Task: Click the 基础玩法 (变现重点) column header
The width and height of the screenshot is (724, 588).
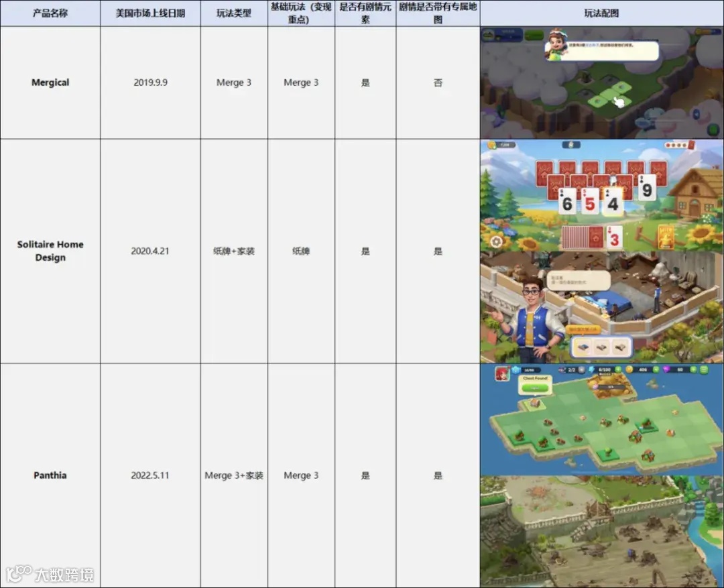Action: click(301, 13)
